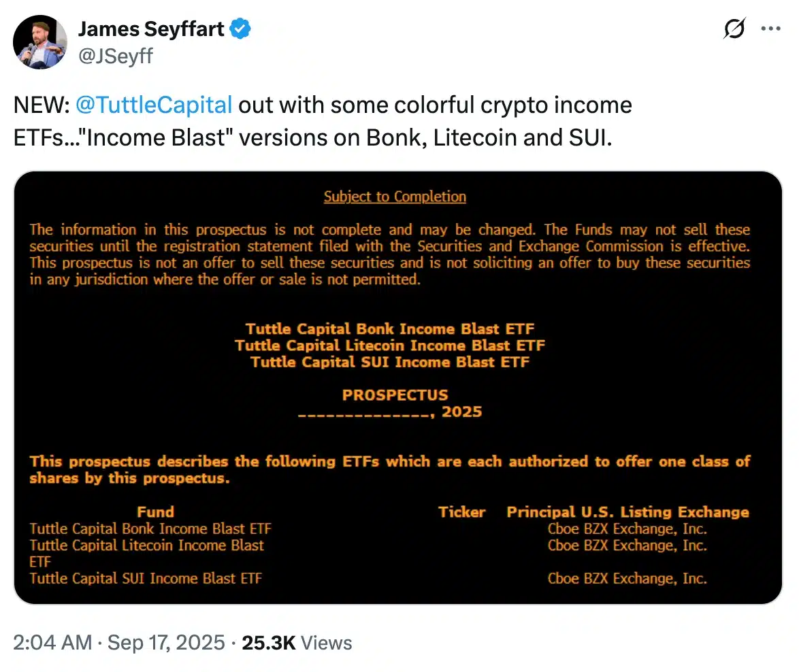799x672 pixels.
Task: Click "Principal U.S. Listing Exchange" column header
Action: [627, 512]
